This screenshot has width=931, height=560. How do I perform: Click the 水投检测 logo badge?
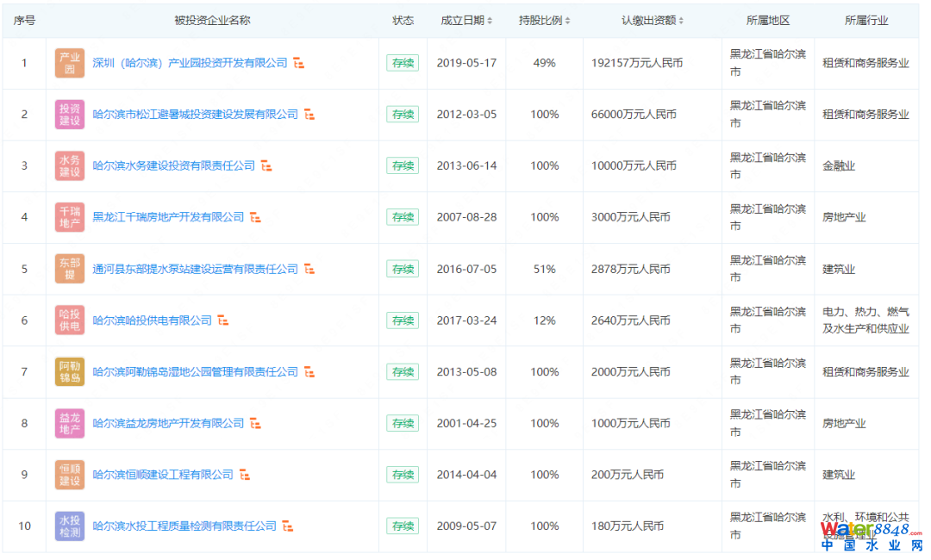tap(70, 526)
